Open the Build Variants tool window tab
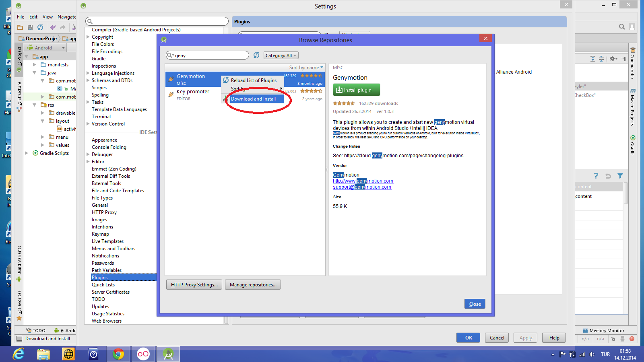644x362 pixels. tap(19, 263)
